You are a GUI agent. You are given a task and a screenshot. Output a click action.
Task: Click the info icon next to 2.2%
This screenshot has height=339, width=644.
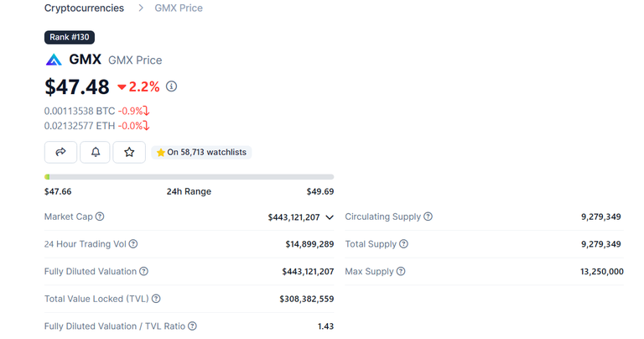[x=171, y=86]
